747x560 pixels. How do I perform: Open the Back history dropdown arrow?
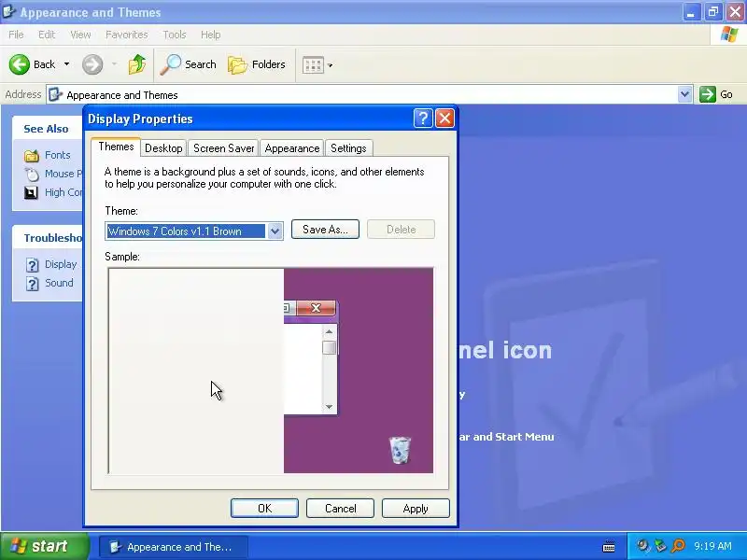pos(66,64)
